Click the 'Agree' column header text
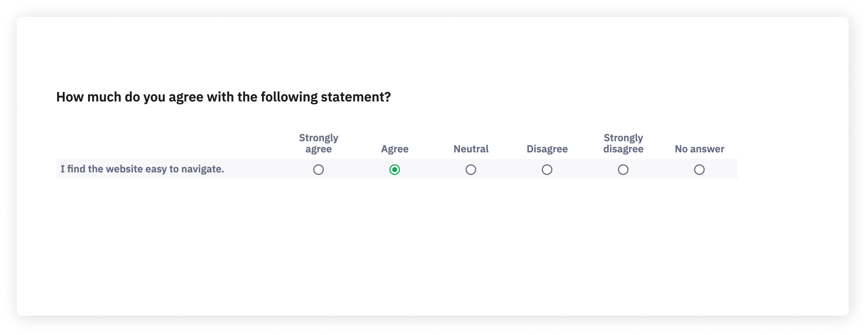This screenshot has width=868, height=335. [394, 149]
